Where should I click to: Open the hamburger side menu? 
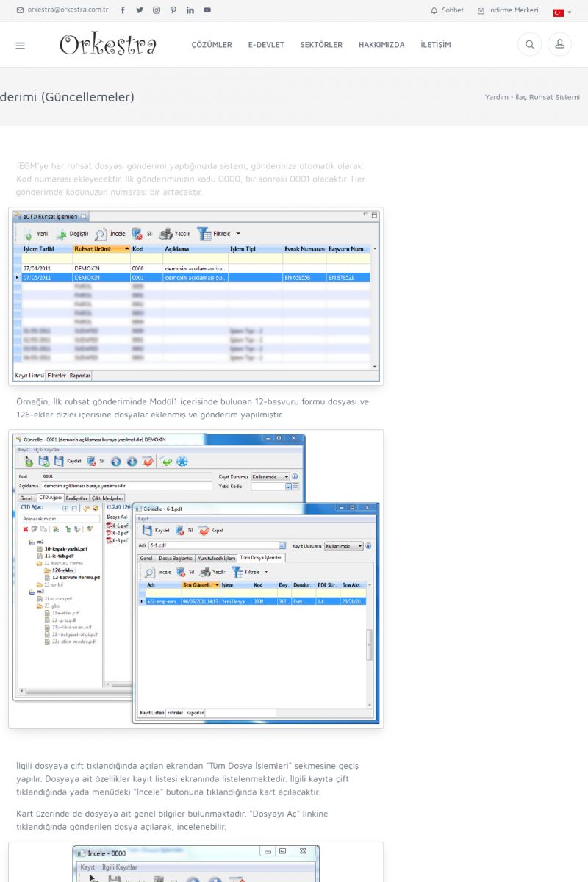20,45
